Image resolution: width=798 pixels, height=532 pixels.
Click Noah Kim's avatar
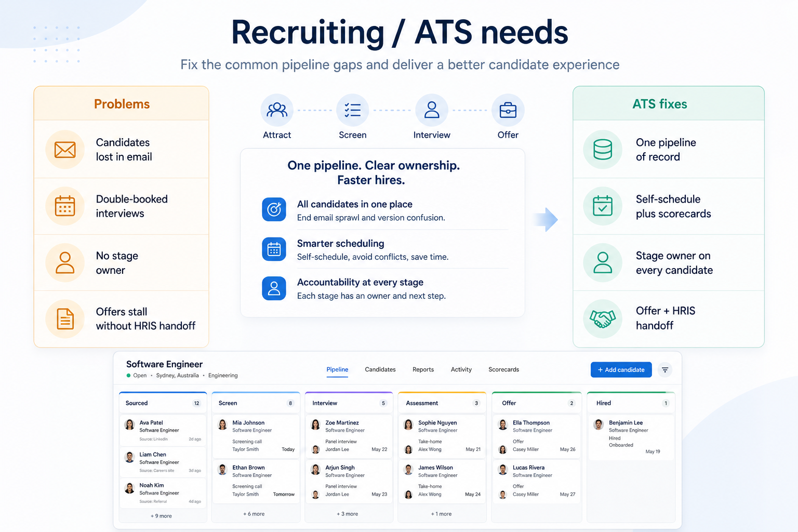pyautogui.click(x=130, y=488)
